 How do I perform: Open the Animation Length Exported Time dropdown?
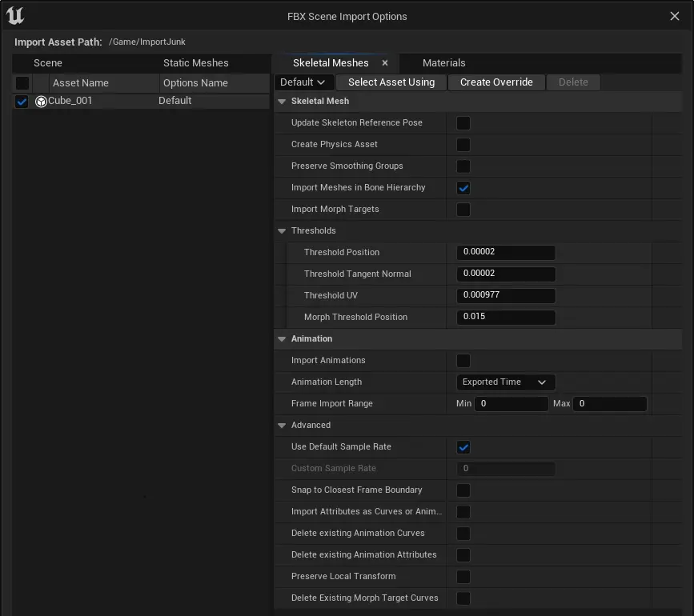click(505, 382)
